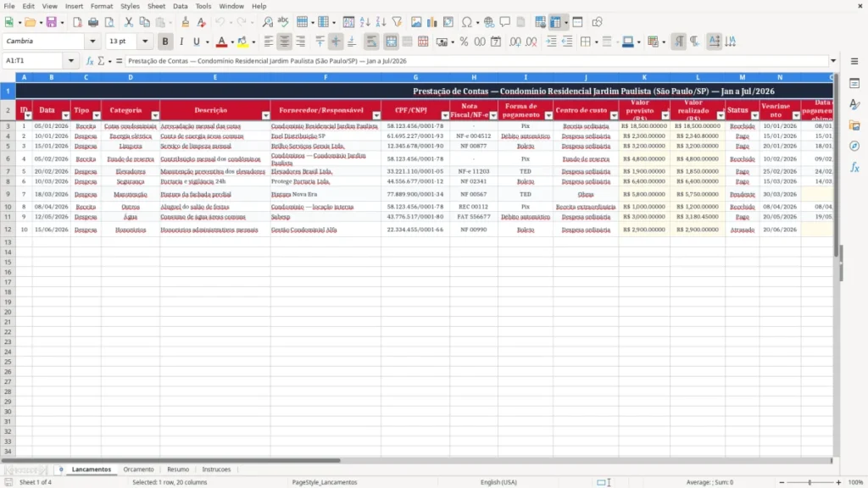Click Increase Indent icon
The image size is (868, 488).
pos(551,42)
